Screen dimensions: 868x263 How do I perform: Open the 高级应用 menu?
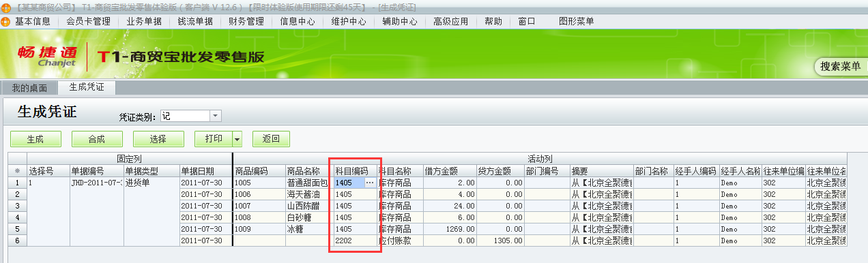coord(451,21)
